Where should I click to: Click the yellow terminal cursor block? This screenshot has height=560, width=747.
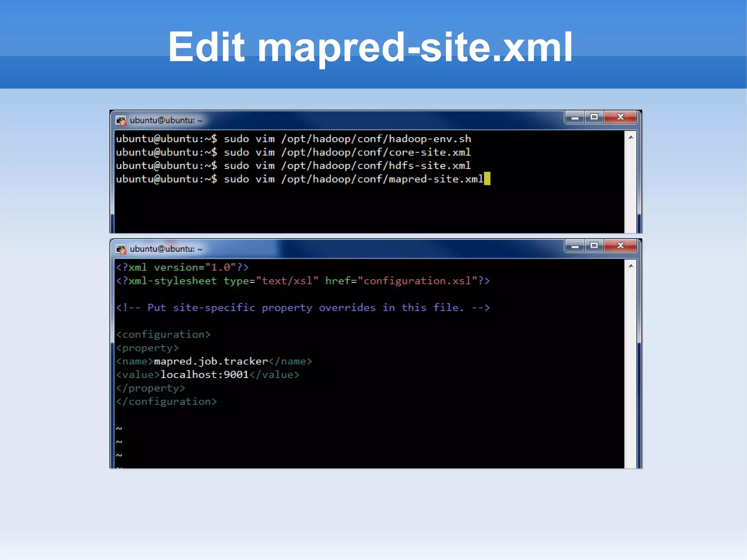487,179
